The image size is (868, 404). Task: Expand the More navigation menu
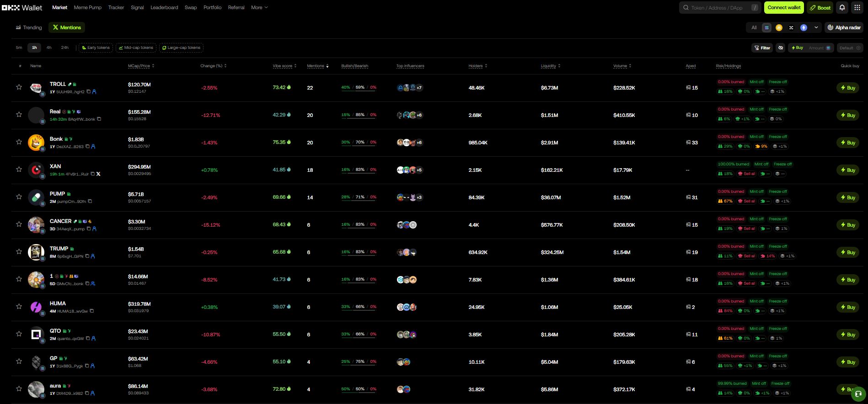click(259, 8)
